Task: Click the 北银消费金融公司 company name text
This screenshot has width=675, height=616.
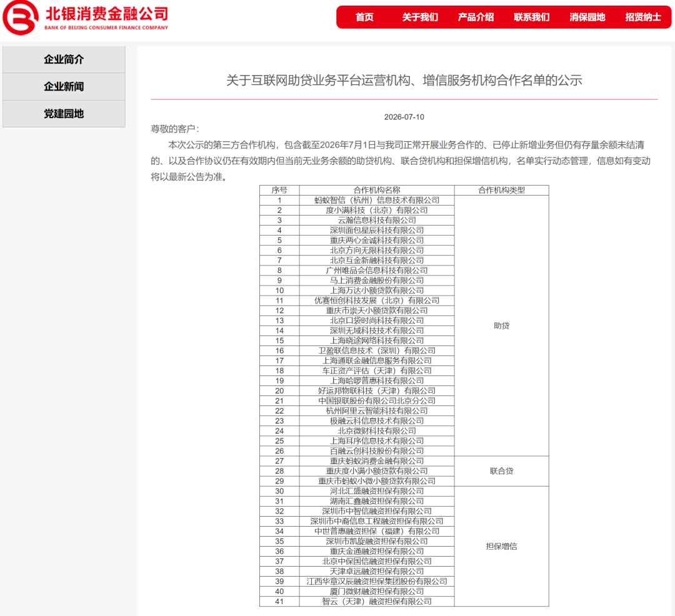Action: pyautogui.click(x=107, y=13)
